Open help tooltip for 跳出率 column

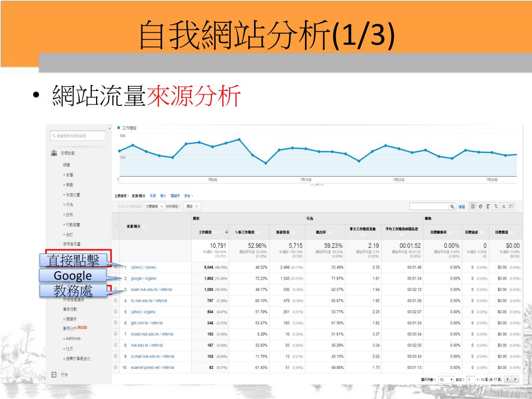[x=329, y=232]
